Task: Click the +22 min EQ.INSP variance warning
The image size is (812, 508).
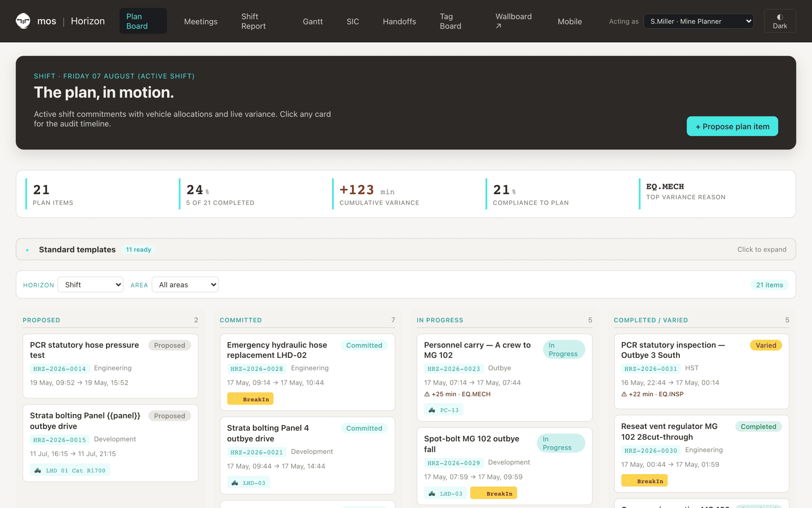Action: tap(652, 394)
